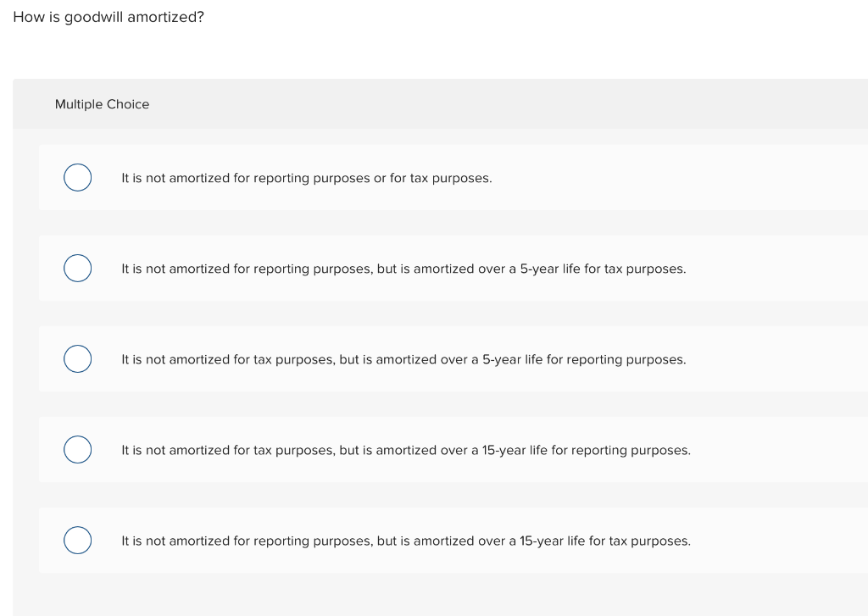Select radio button for the 5-year reporting amortization answer

pos(77,358)
